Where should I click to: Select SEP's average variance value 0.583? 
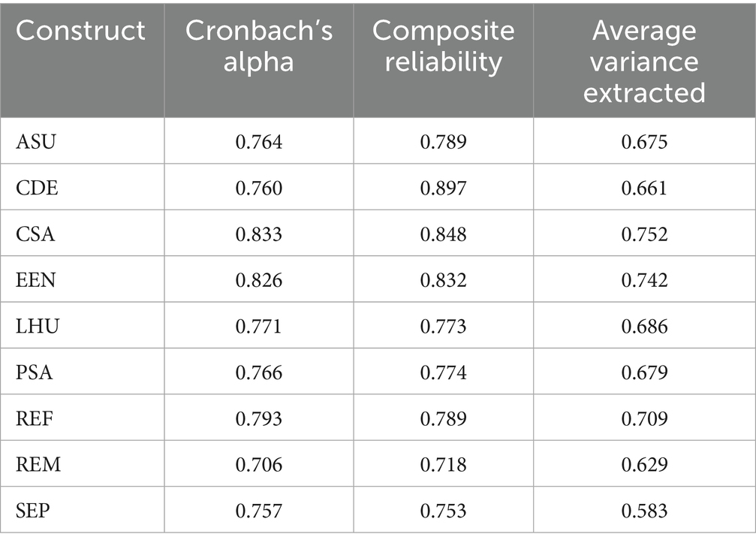643,511
